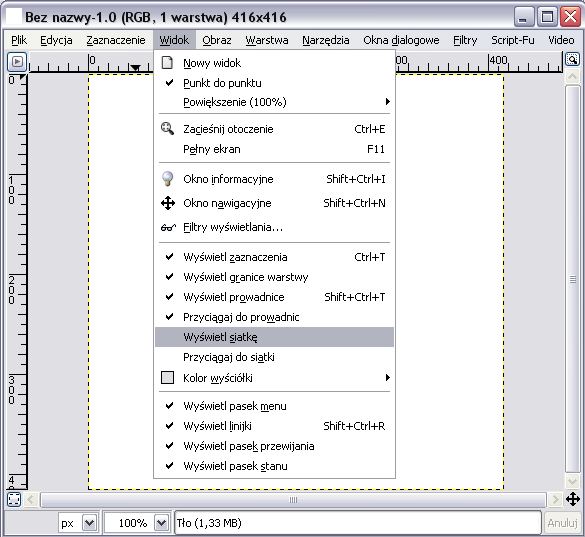Viewport: 585px width, 537px height.
Task: Open the Warstwa menu
Action: click(x=267, y=40)
